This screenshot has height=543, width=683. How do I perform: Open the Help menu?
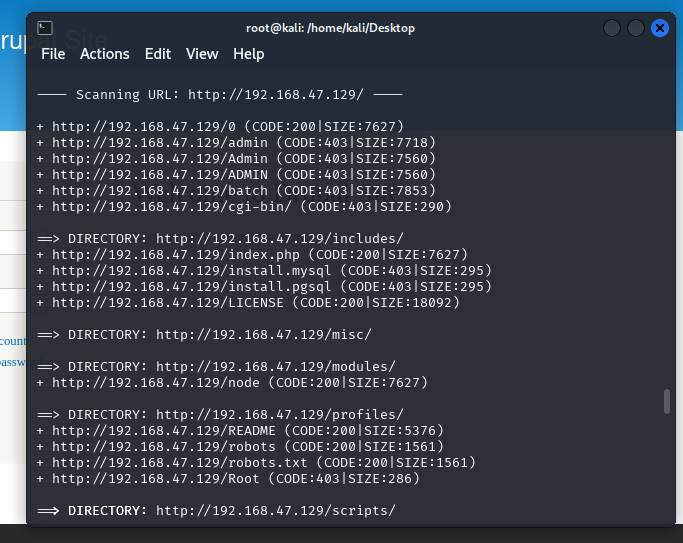click(249, 54)
